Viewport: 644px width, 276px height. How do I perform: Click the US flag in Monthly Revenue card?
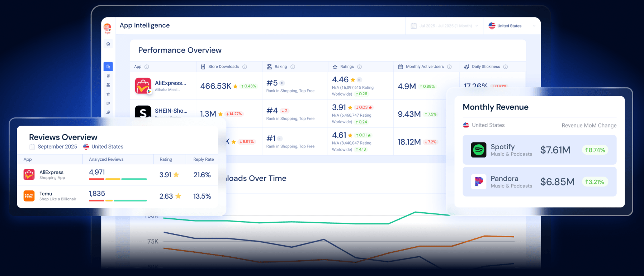(466, 125)
